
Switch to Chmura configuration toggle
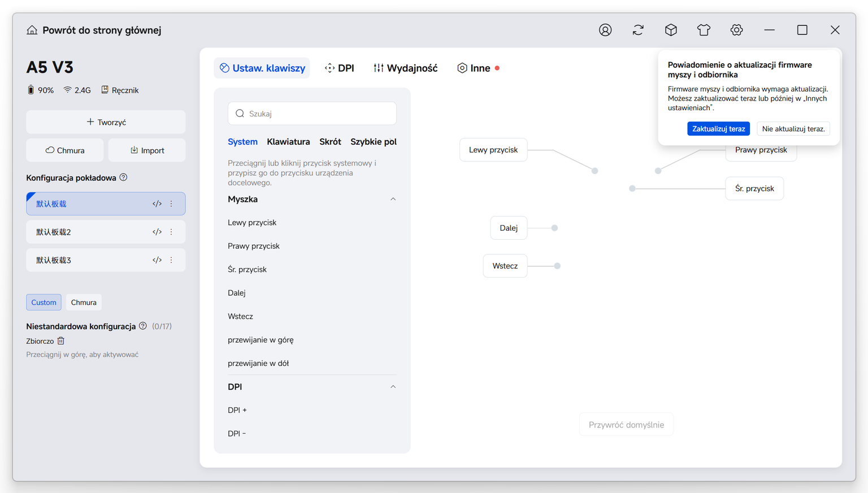click(x=84, y=302)
